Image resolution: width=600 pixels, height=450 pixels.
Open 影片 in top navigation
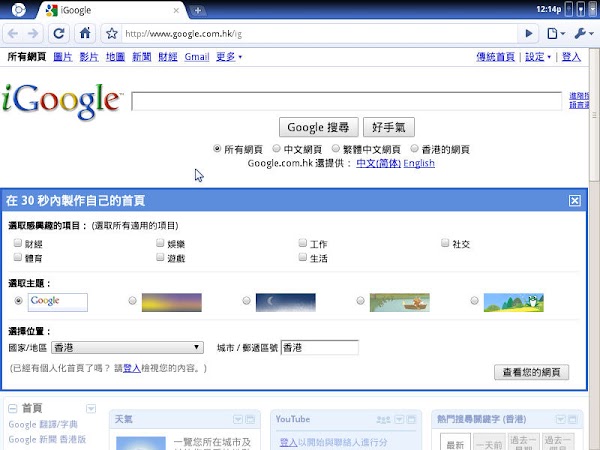click(x=89, y=57)
